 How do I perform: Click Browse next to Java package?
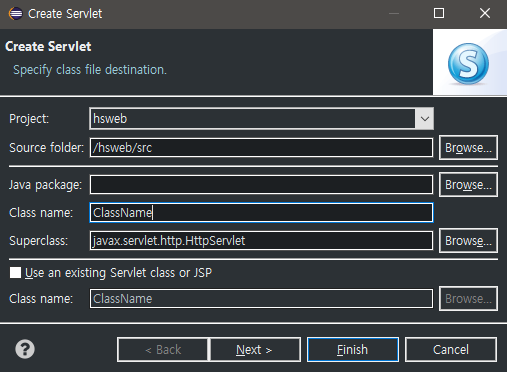(468, 185)
